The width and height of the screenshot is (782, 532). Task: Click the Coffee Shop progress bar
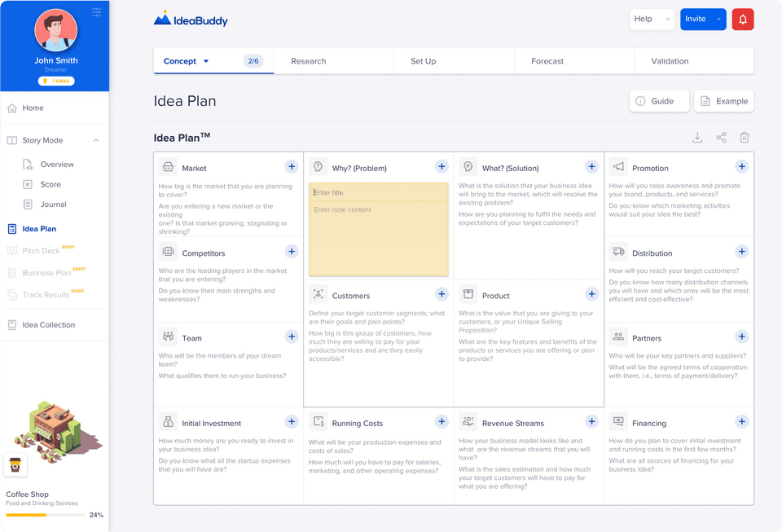[46, 515]
